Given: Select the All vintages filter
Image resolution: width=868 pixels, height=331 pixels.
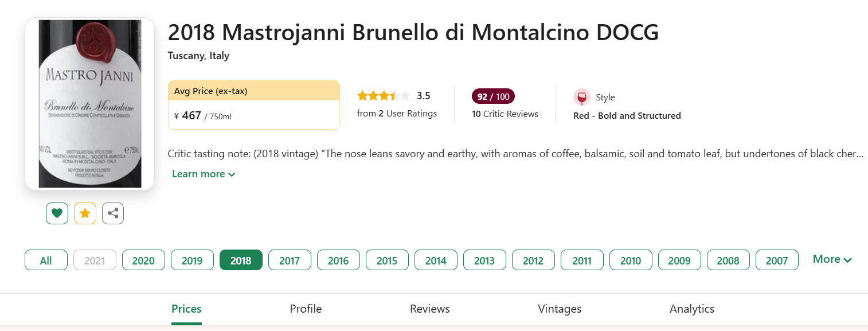Looking at the screenshot, I should point(46,260).
